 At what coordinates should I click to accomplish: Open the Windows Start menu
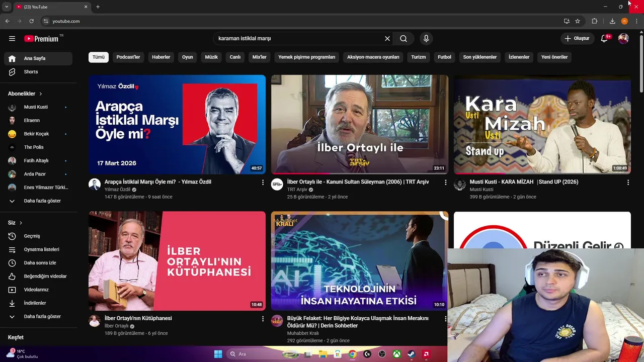[x=218, y=354]
